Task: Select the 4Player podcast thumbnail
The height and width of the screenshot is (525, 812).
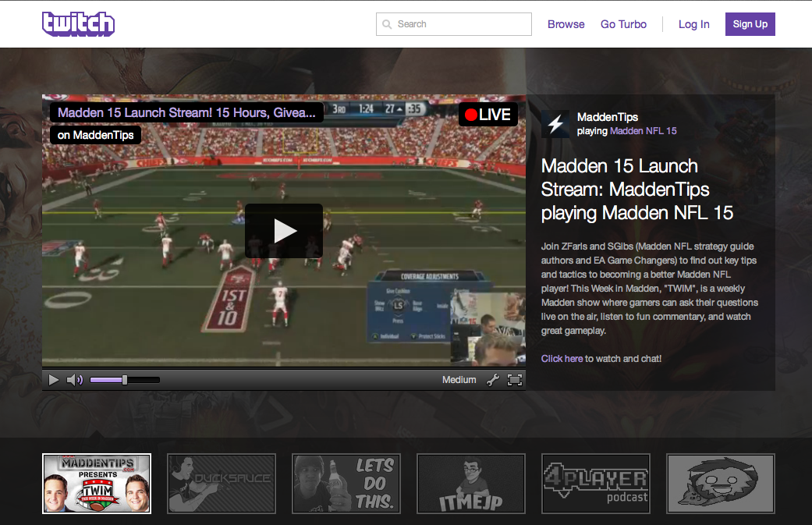Action: click(596, 484)
